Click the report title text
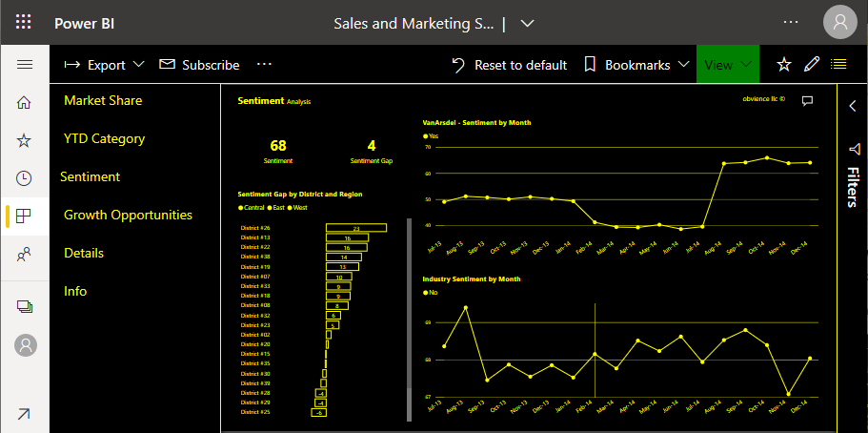The image size is (868, 433). (x=413, y=24)
